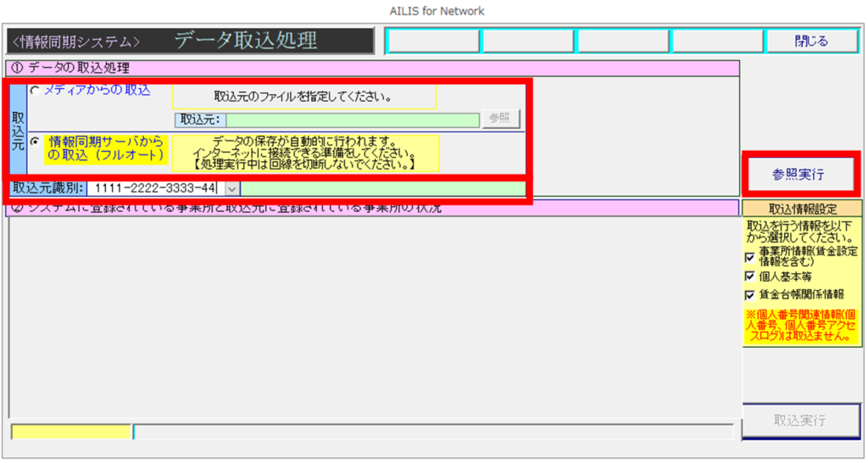This screenshot has height=463, width=868.
Task: Toggle the 事業所情報 checkbox
Action: pos(749,257)
